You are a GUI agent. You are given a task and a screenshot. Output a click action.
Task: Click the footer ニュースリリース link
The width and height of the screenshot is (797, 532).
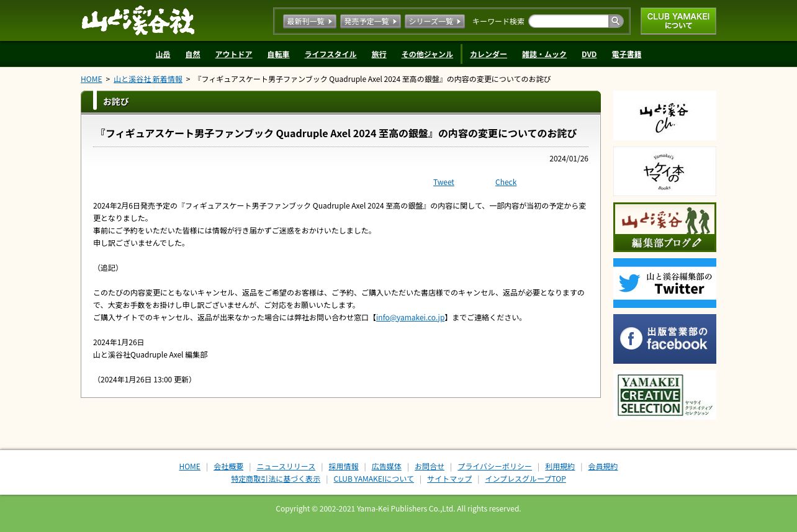pyautogui.click(x=286, y=467)
